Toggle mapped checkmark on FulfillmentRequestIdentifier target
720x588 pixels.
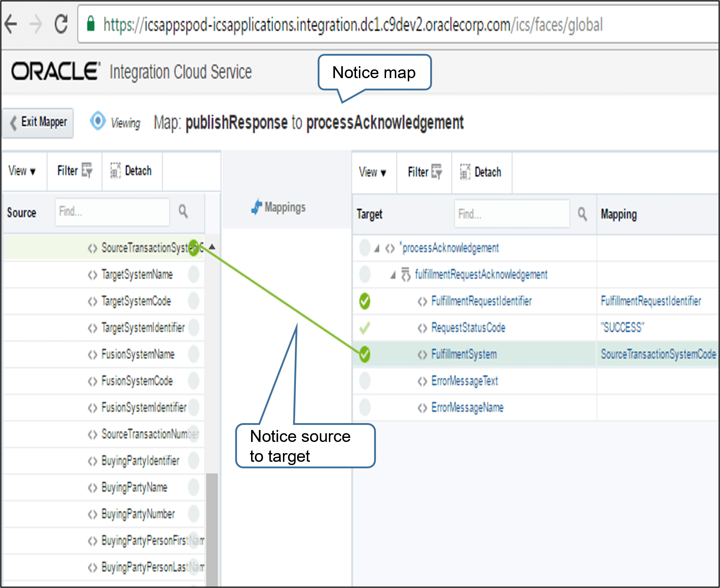click(365, 301)
